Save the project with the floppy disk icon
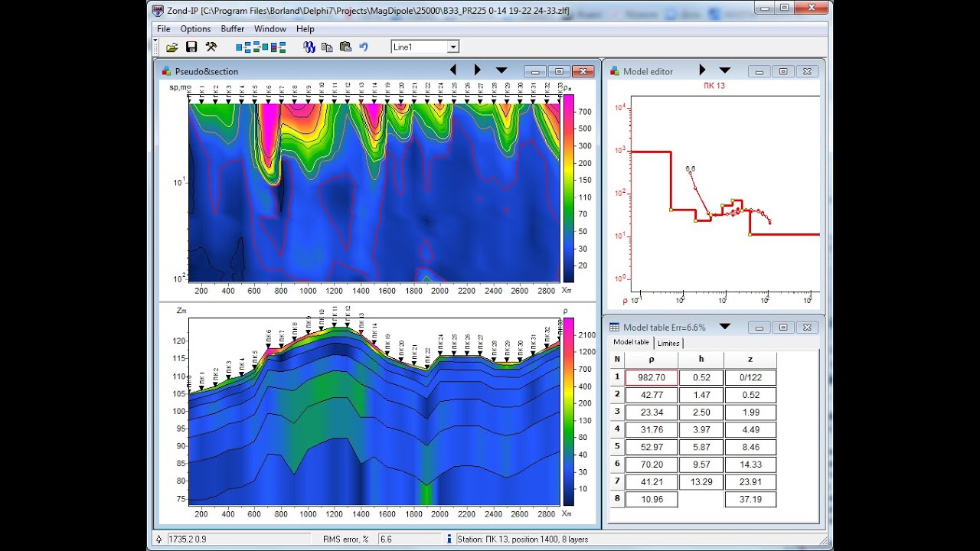980x551 pixels. point(191,47)
